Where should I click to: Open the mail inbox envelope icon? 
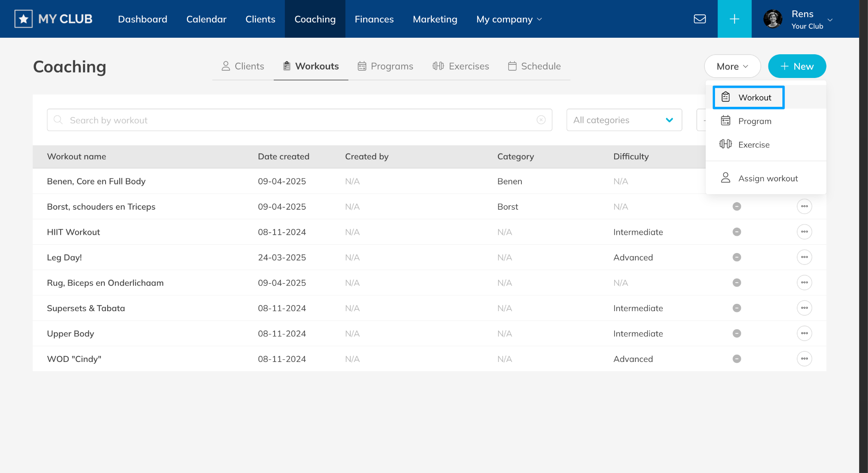[x=699, y=19]
